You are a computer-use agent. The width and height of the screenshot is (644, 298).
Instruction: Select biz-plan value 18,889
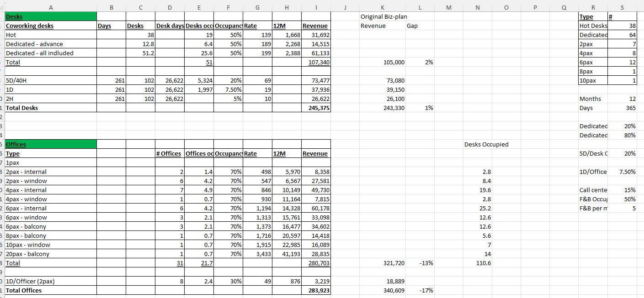[x=383, y=281]
